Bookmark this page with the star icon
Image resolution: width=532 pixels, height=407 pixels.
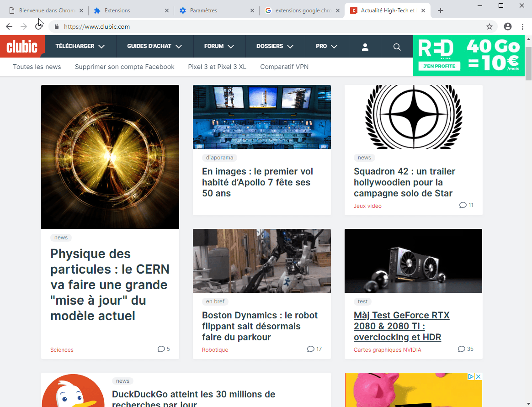[489, 26]
